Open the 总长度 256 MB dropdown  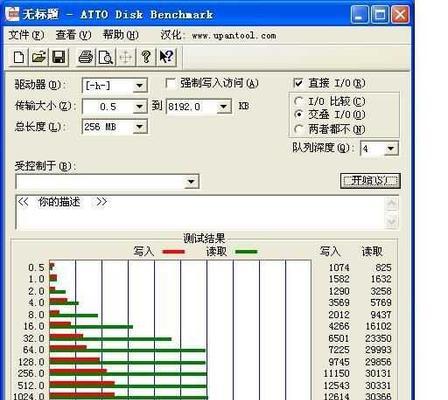tap(140, 127)
